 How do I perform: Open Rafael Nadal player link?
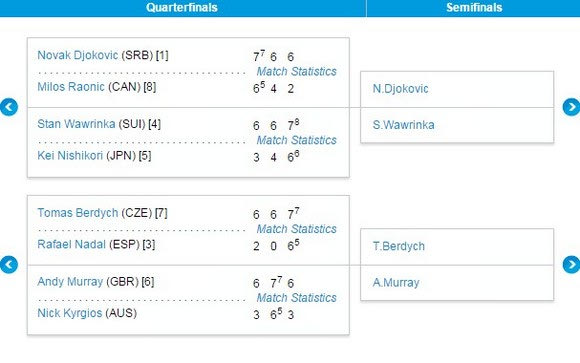coord(71,244)
